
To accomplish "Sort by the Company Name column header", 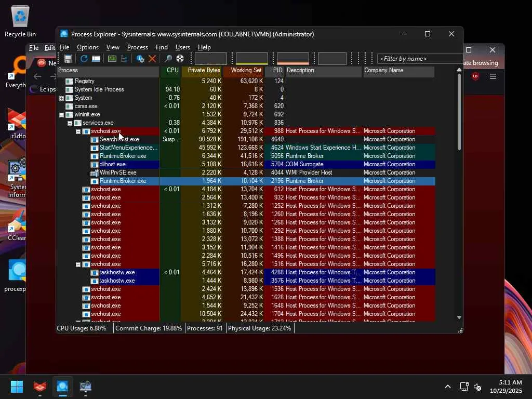I will (x=398, y=70).
